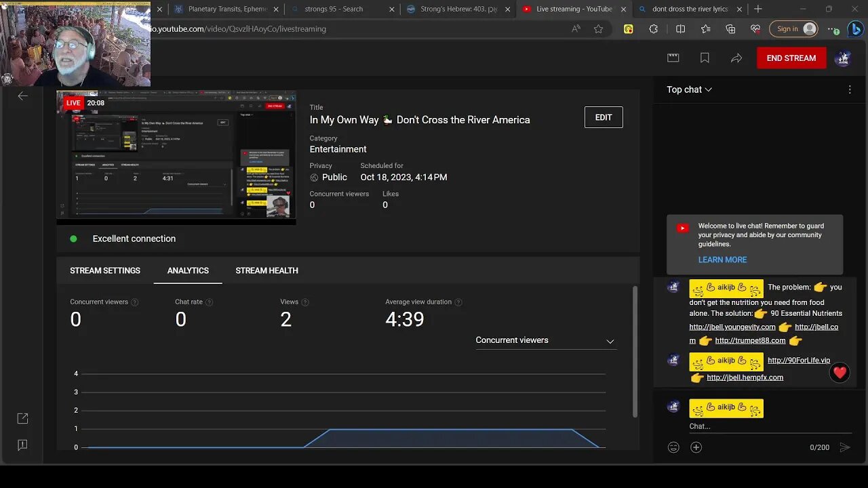Screen dimensions: 868x488
Task: Click the Chat message input field
Action: pos(770,426)
